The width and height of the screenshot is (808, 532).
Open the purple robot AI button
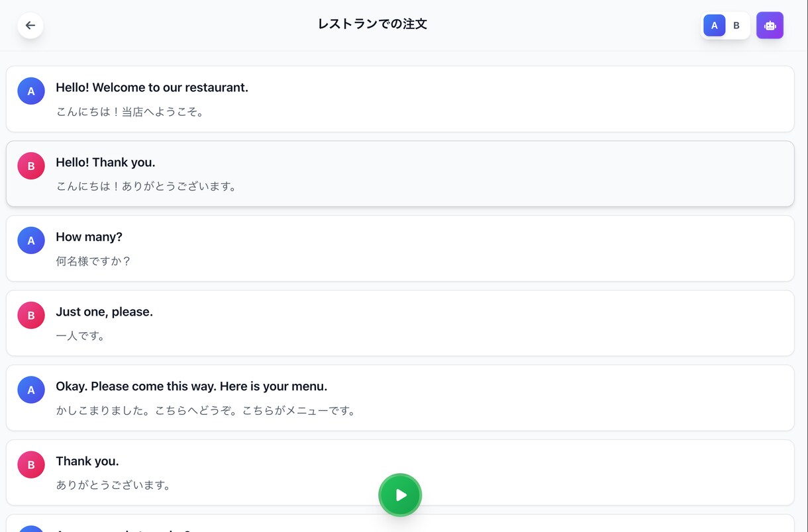[770, 25]
